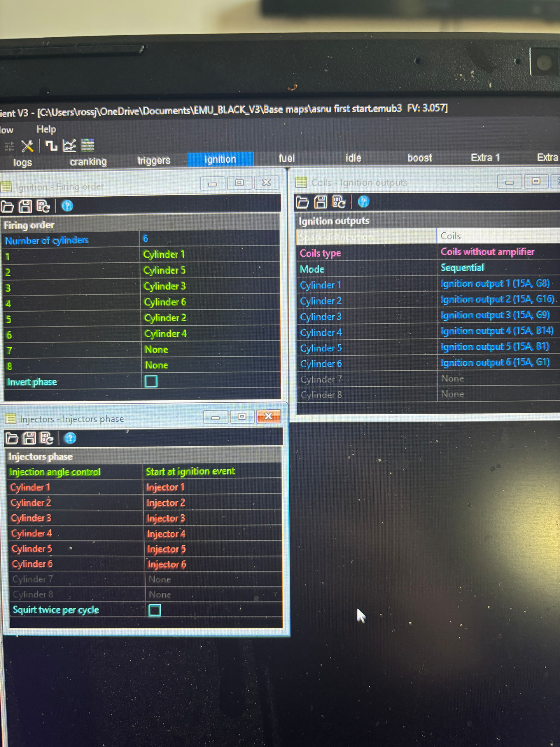The height and width of the screenshot is (747, 560).
Task: Select Number of cylinders value field
Action: click(x=209, y=239)
